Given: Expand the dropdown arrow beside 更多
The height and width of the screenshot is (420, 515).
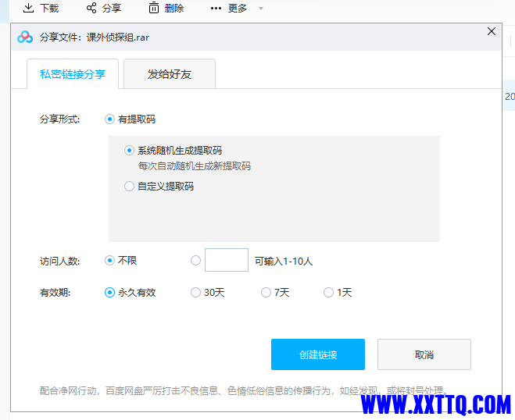Looking at the screenshot, I should pos(261,9).
